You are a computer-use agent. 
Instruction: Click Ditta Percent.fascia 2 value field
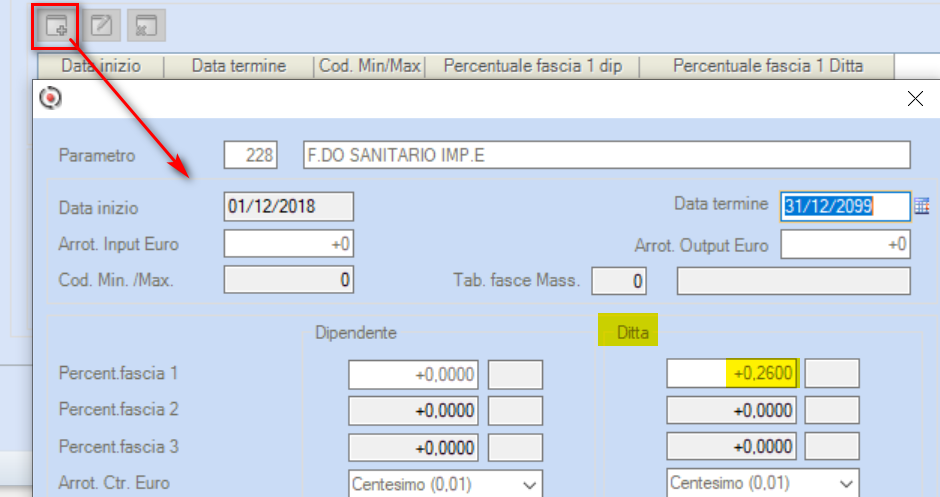click(x=731, y=411)
